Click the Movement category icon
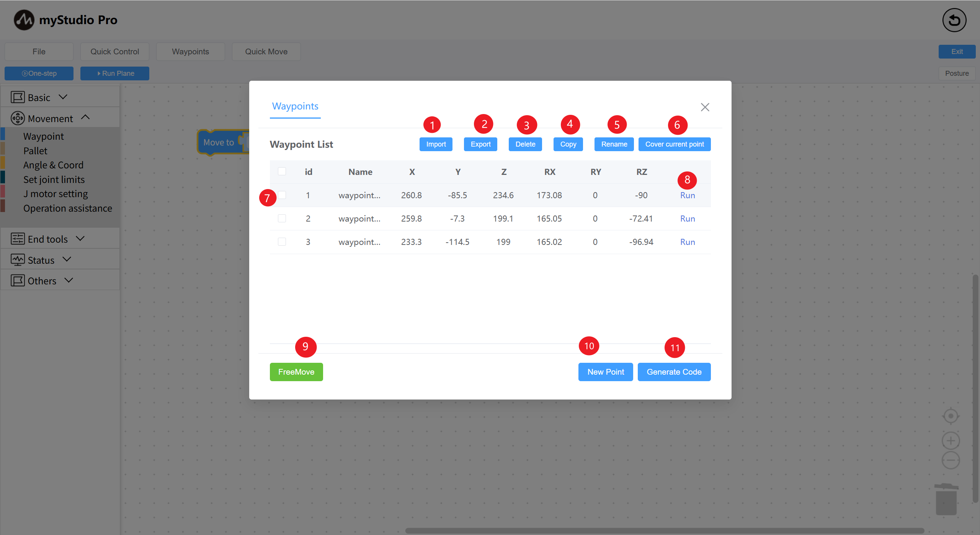The image size is (980, 535). [x=18, y=118]
